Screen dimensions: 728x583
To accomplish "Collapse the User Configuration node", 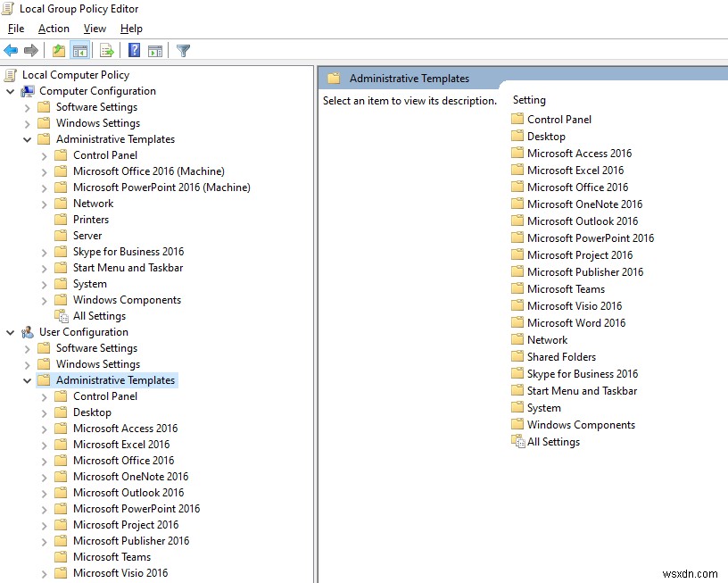I will pyautogui.click(x=10, y=333).
